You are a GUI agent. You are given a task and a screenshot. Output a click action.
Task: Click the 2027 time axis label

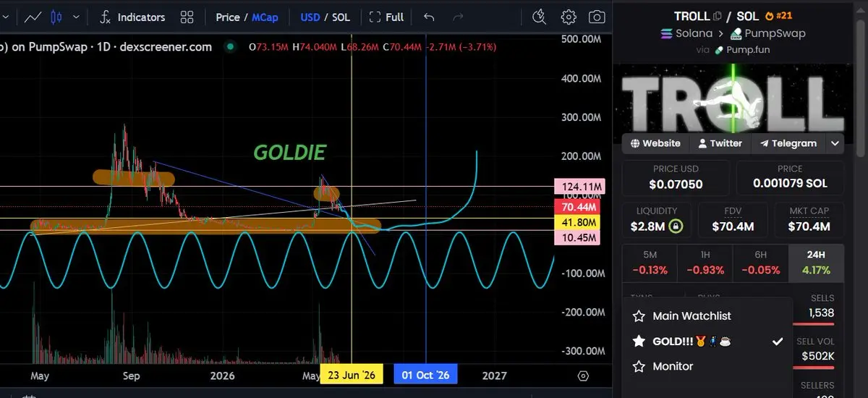(x=494, y=376)
